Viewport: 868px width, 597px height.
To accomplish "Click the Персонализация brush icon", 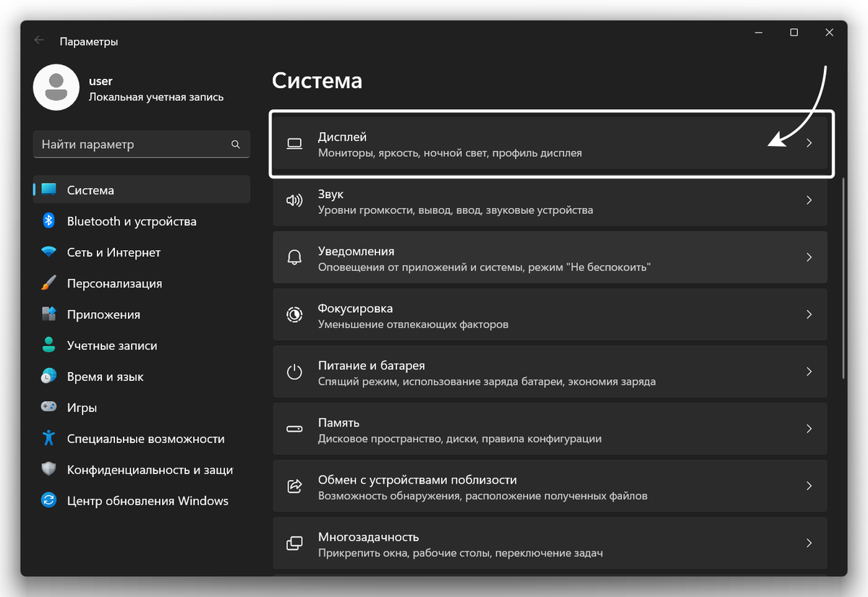I will point(48,283).
